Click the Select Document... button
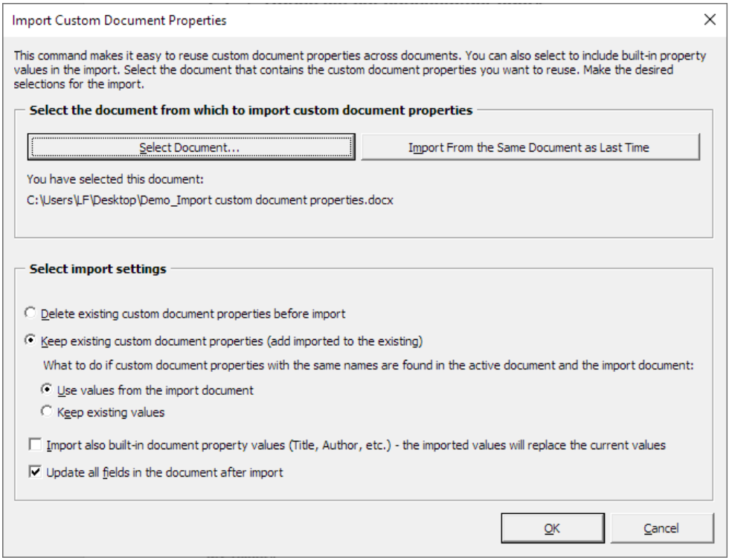Screen dimensions: 732x560 click(x=191, y=147)
